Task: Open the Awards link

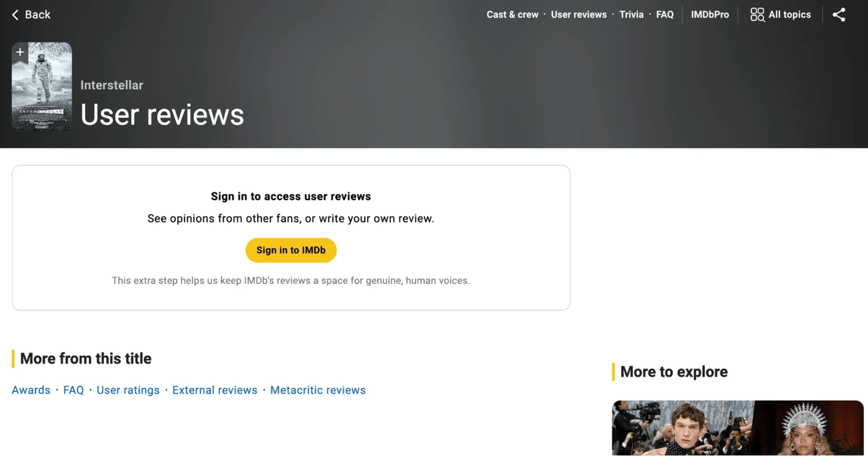Action: [31, 390]
